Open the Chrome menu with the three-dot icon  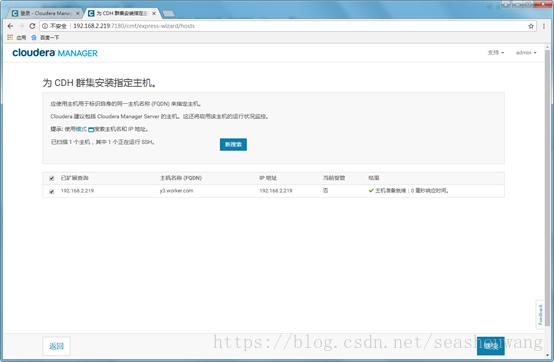pyautogui.click(x=544, y=26)
